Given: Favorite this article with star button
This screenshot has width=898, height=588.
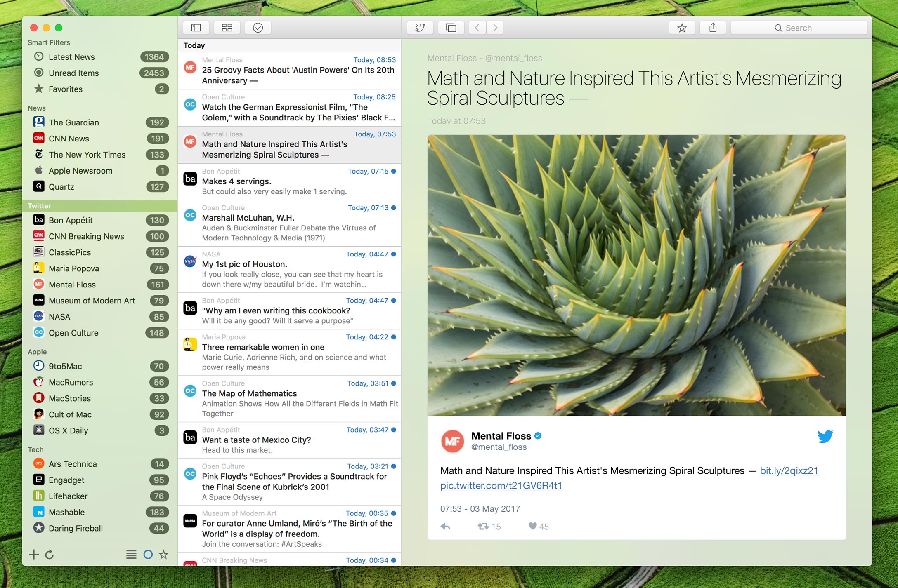Looking at the screenshot, I should pos(682,28).
